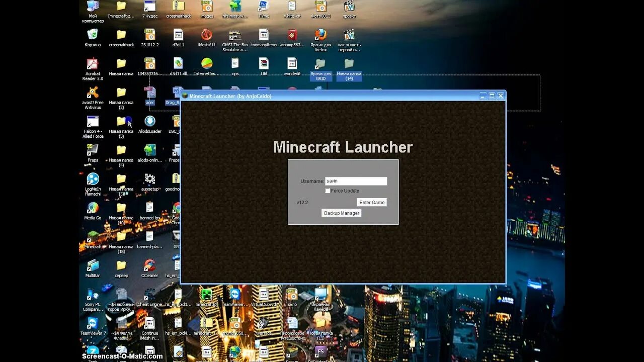The width and height of the screenshot is (644, 362).
Task: Select the Media Go icon
Action: pos(93,208)
